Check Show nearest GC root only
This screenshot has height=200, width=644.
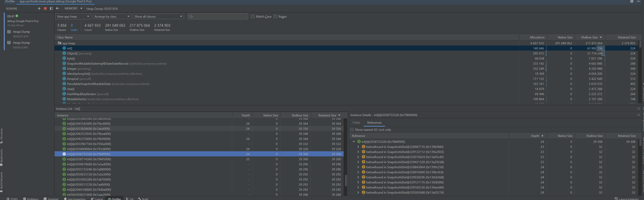point(352,130)
